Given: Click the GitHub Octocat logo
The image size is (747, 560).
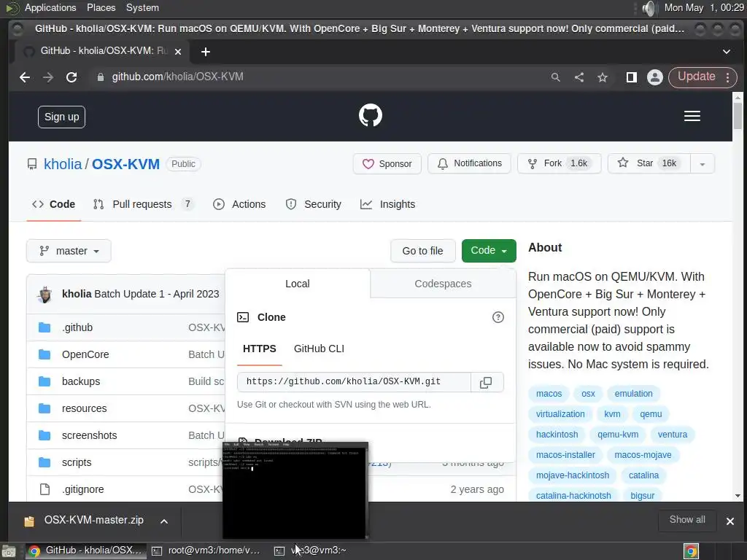Looking at the screenshot, I should (370, 115).
